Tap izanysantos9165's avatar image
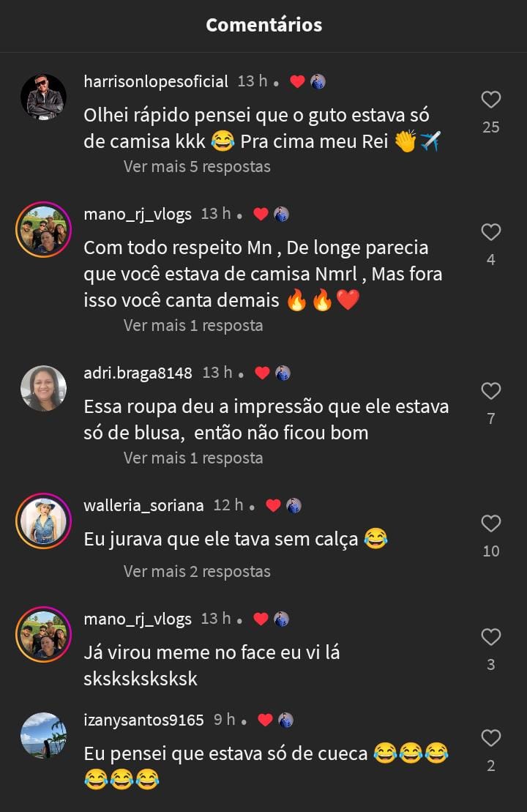The height and width of the screenshot is (812, 527). pos(43,735)
